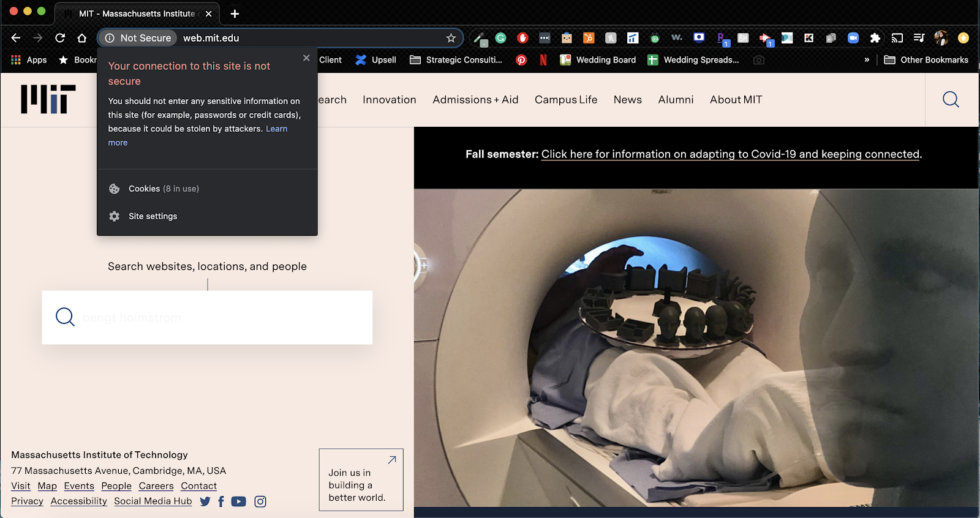980x518 pixels.
Task: Open the media controls playlist icon
Action: click(x=919, y=38)
